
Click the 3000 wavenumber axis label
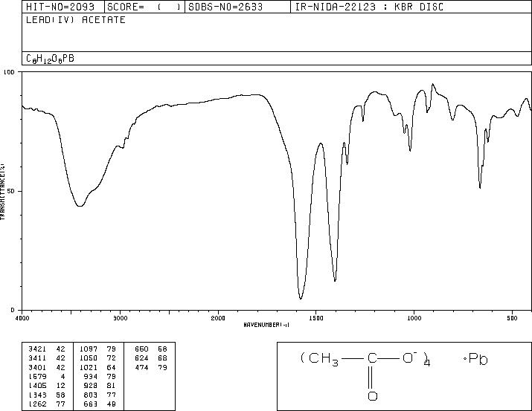click(120, 318)
